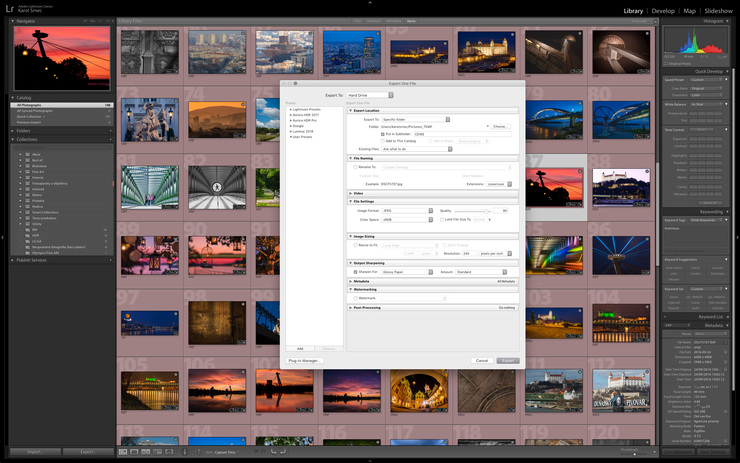This screenshot has height=463, width=740.
Task: Check Limit File Size To option
Action: point(442,219)
